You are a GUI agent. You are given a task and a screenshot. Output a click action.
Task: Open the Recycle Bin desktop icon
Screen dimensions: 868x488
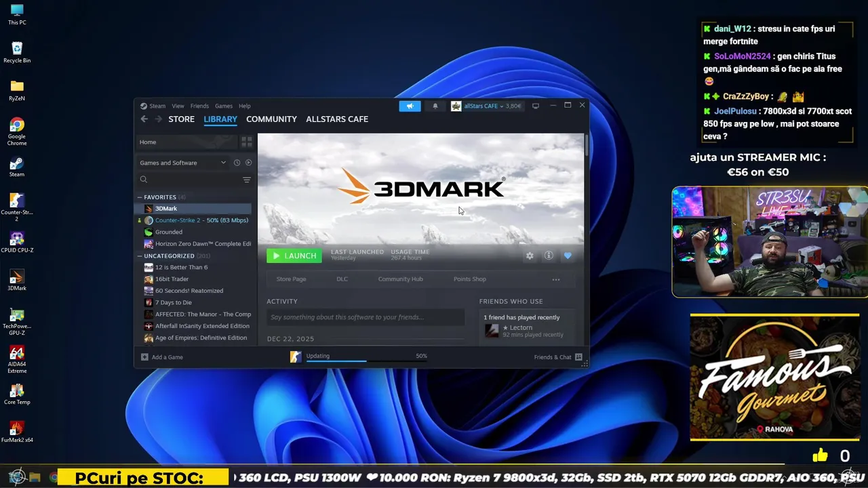tap(17, 53)
